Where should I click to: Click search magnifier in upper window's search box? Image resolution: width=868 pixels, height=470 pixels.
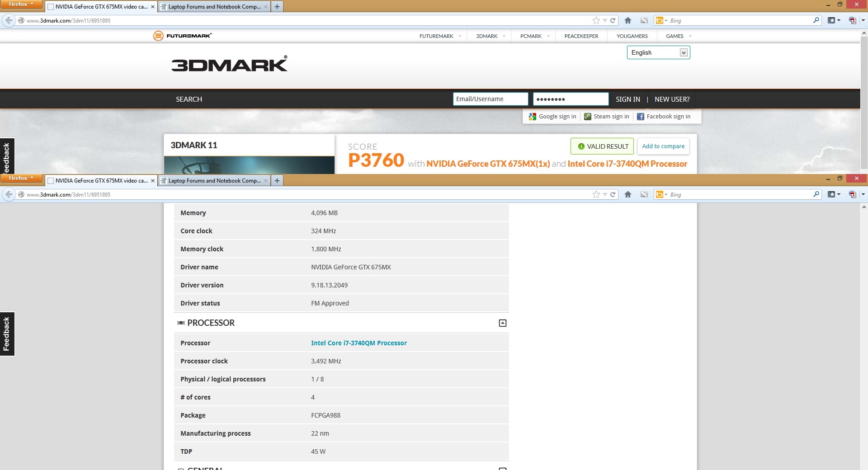tap(816, 20)
